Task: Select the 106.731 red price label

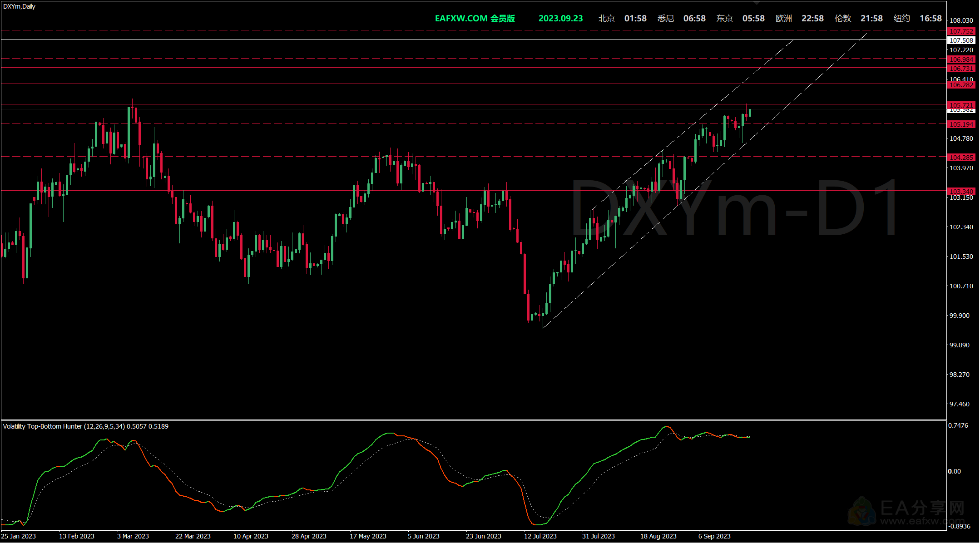Action: click(961, 69)
